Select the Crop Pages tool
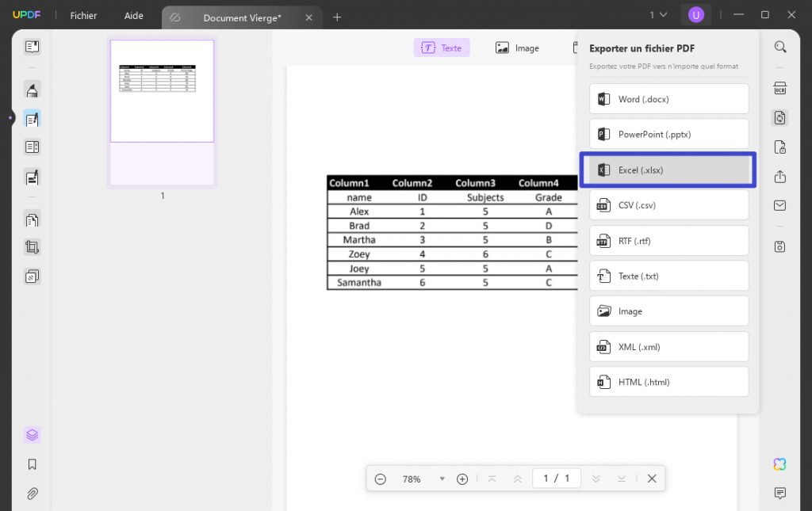This screenshot has height=511, width=812. tap(32, 246)
